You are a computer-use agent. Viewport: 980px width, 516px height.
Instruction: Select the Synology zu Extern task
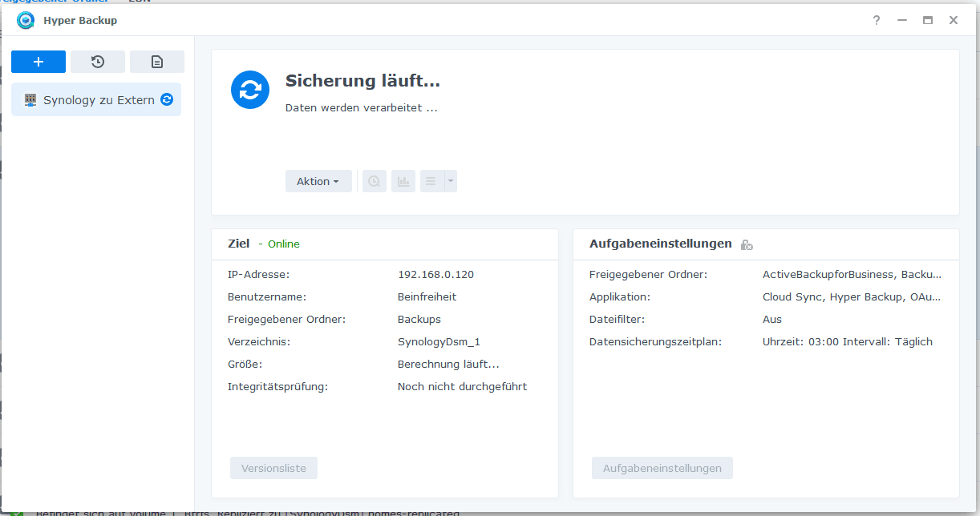tap(96, 100)
